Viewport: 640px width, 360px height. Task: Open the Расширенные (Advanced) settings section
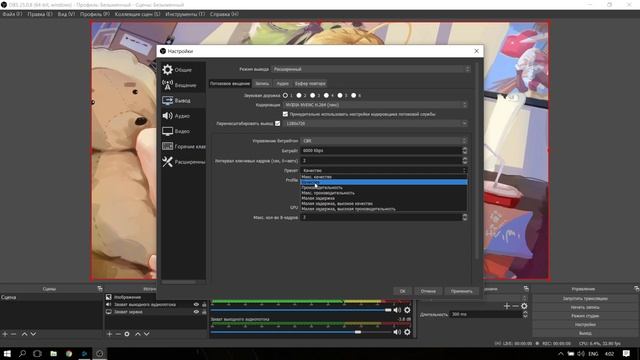pos(183,162)
